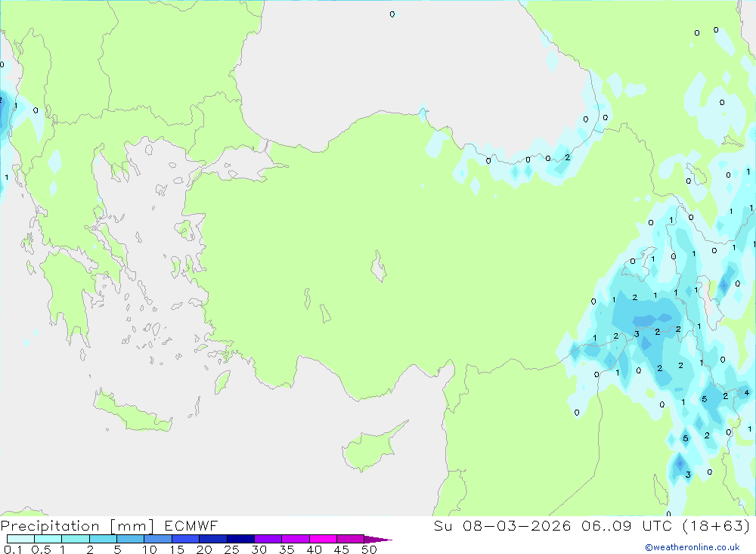This screenshot has height=554, width=756.
Task: Click the 10–15 mm legend swatch
Action: pos(158,539)
